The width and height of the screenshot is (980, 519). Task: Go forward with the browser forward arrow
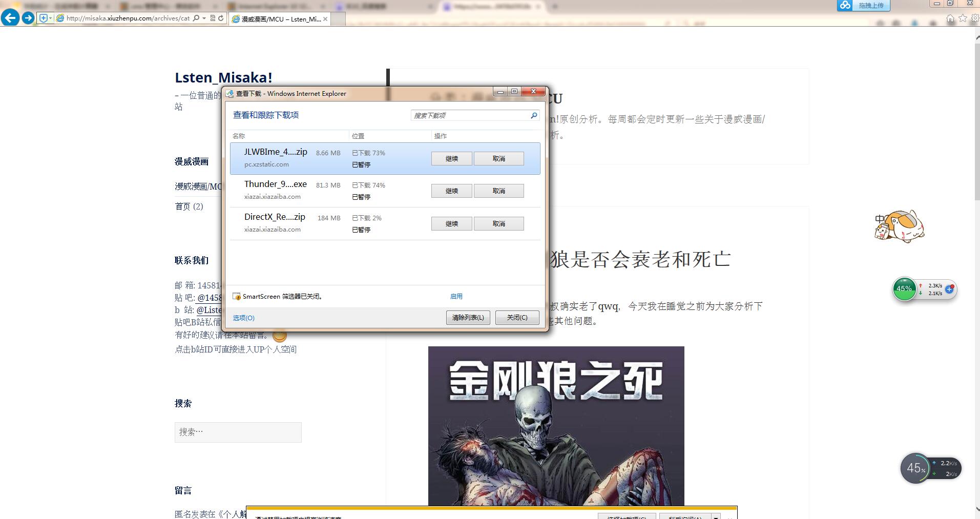(28, 18)
